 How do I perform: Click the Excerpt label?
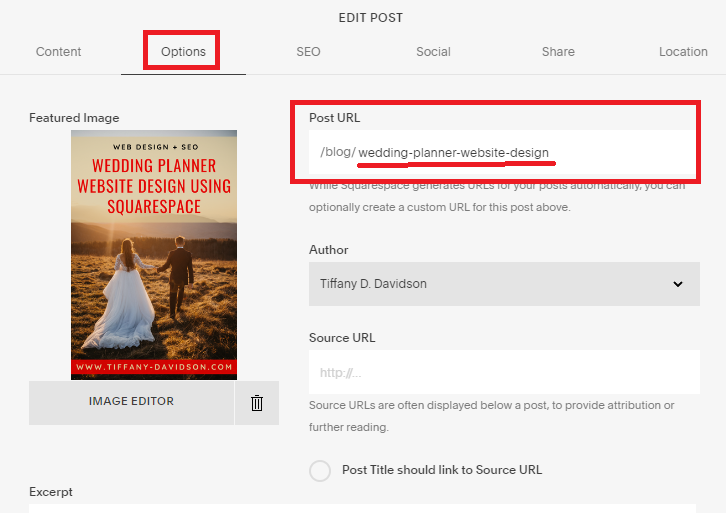click(x=51, y=492)
